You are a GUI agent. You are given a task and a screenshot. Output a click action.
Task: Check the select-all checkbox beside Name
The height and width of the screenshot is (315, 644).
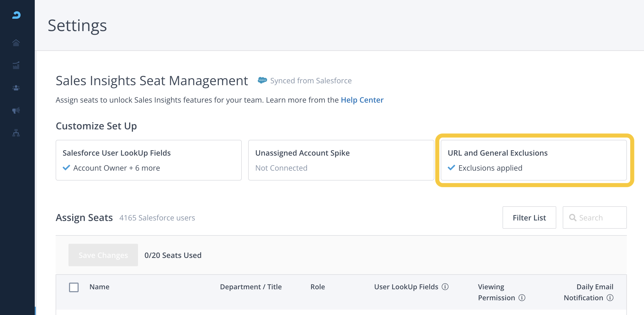74,287
